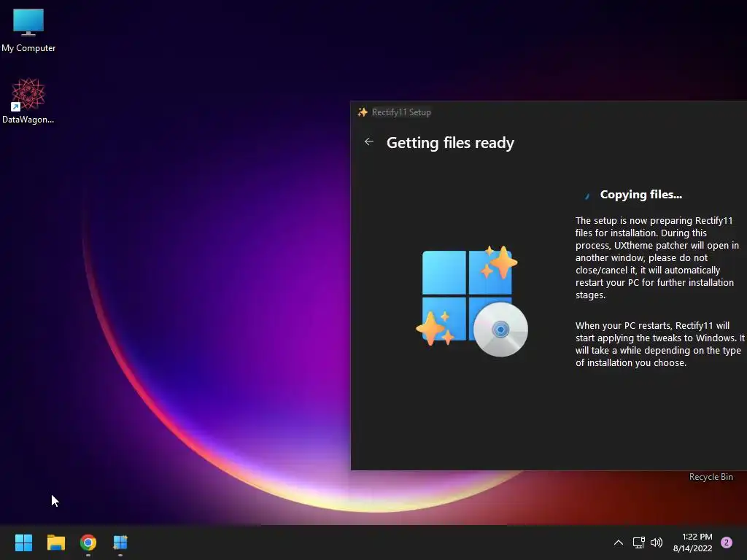Open Google Chrome from the taskbar
Image resolution: width=747 pixels, height=560 pixels.
pos(88,542)
